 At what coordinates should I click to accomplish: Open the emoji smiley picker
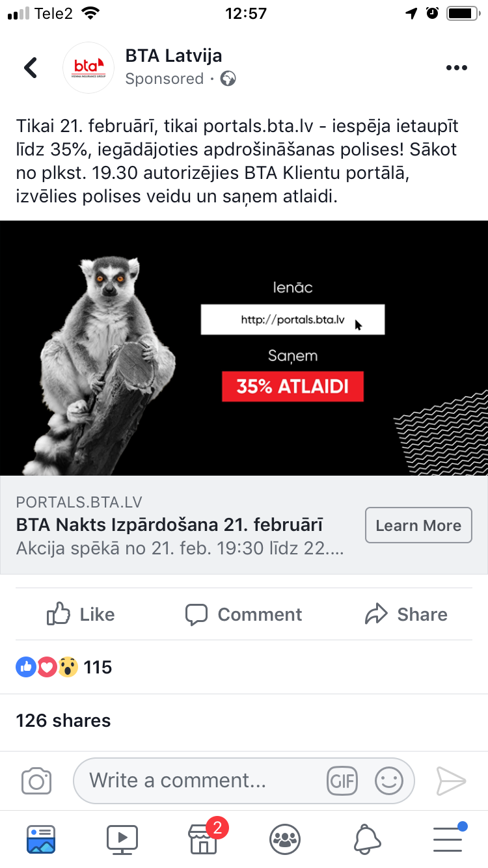[x=389, y=781]
